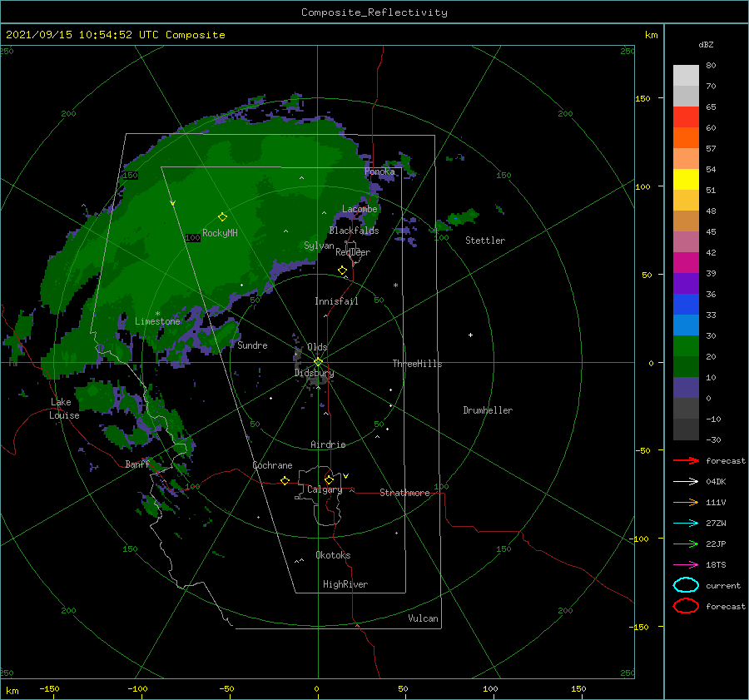749x700 pixels.
Task: Click the Sundre town label
Action: pos(252,345)
